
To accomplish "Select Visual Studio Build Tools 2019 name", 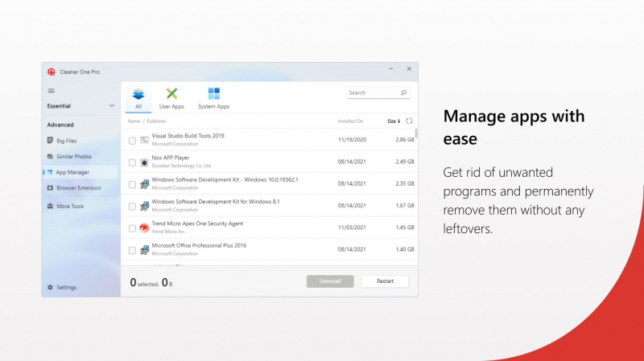I will (188, 136).
